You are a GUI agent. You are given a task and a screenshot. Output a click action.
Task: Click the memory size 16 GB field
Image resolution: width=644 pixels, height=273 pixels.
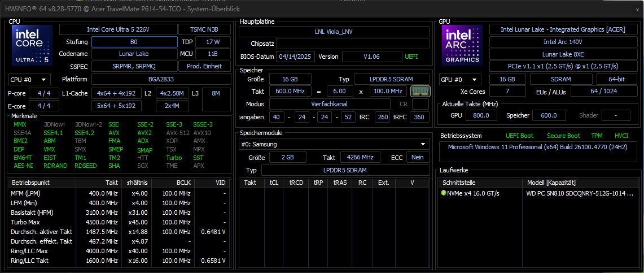pyautogui.click(x=290, y=79)
